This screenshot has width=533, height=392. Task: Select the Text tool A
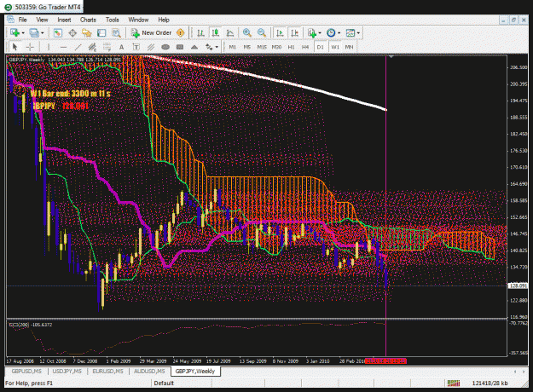pyautogui.click(x=121, y=47)
